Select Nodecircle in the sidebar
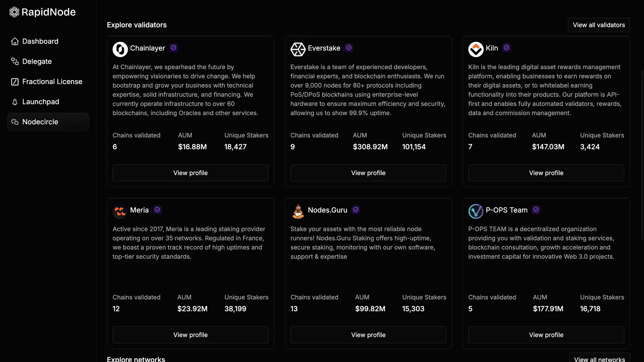The image size is (644, 362). [40, 122]
